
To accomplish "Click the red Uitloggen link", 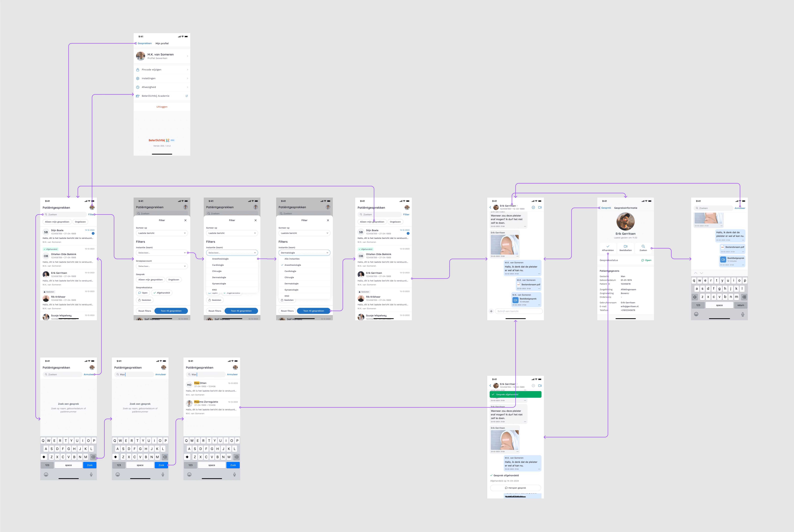I will coord(162,107).
